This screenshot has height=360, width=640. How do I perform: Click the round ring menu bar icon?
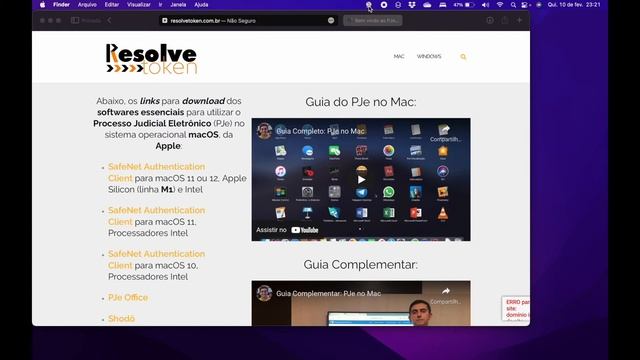pyautogui.click(x=384, y=5)
